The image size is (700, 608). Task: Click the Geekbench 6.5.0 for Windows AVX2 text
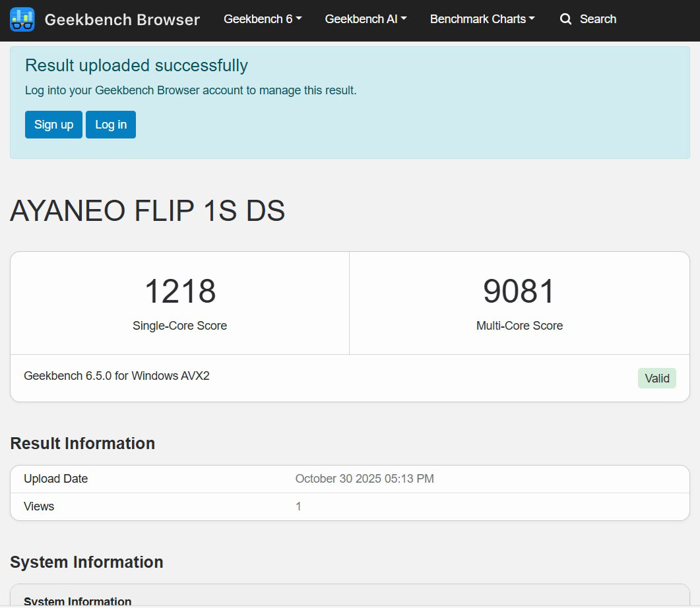(x=117, y=376)
